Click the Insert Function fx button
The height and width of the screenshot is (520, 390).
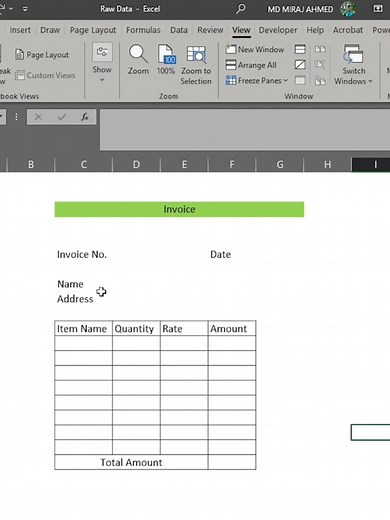pyautogui.click(x=85, y=117)
